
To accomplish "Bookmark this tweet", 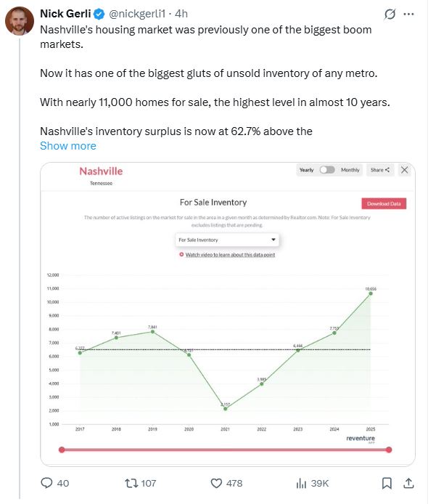I will click(387, 483).
